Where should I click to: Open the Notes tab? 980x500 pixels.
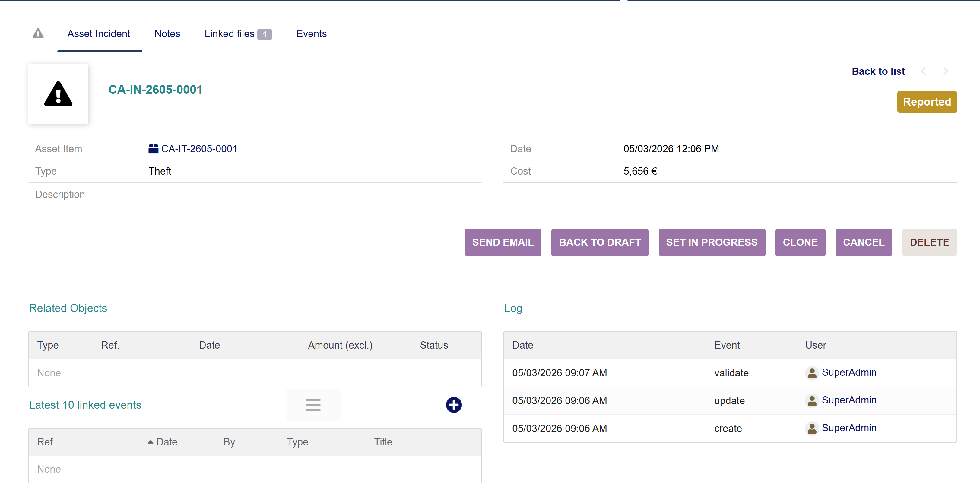click(x=167, y=34)
